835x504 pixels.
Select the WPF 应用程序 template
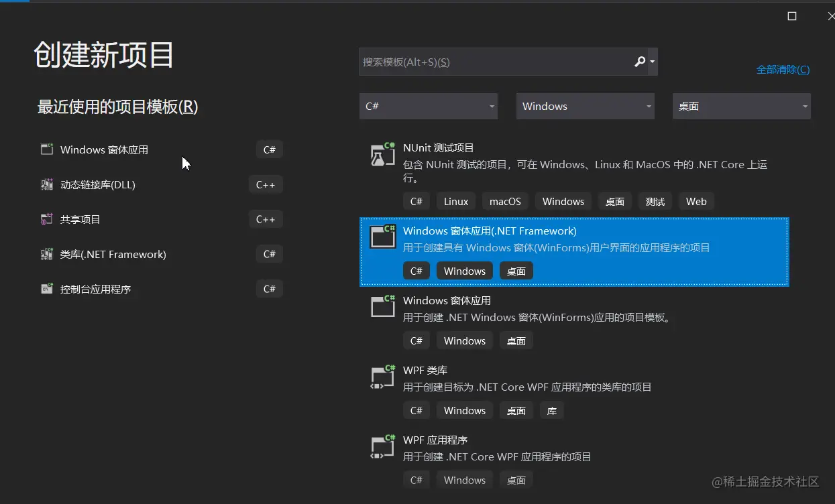pos(574,460)
